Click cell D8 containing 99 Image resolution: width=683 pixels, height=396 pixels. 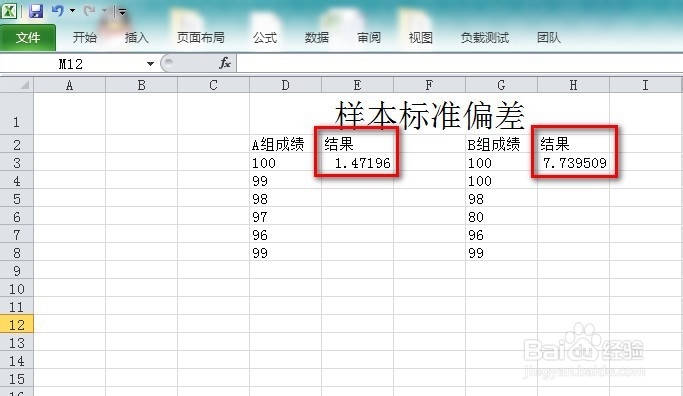[285, 253]
